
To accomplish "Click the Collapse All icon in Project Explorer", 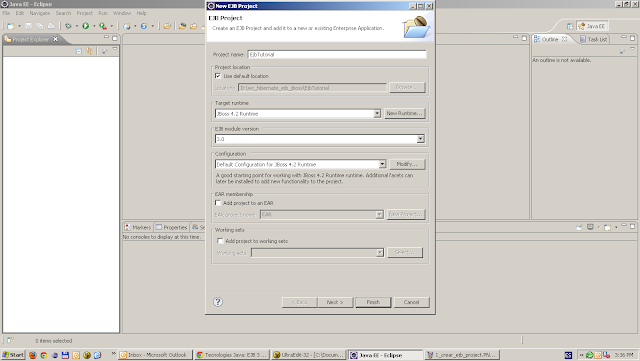I will (x=79, y=51).
